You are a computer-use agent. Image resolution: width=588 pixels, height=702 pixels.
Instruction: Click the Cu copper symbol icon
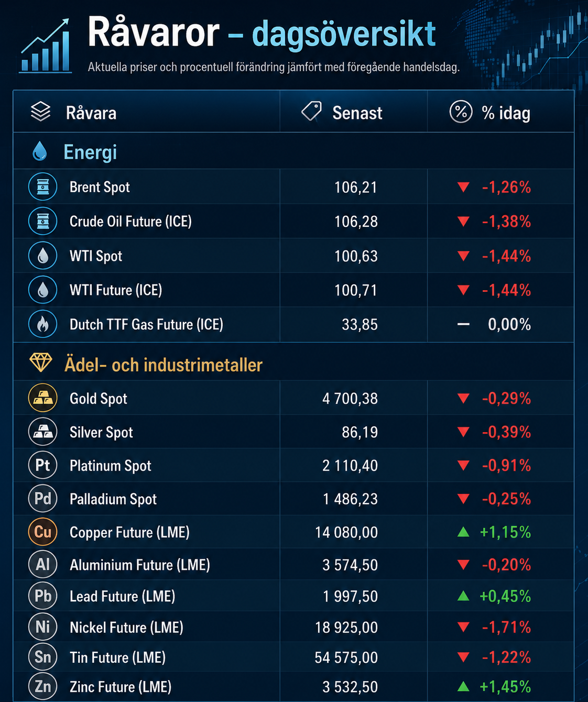42,532
